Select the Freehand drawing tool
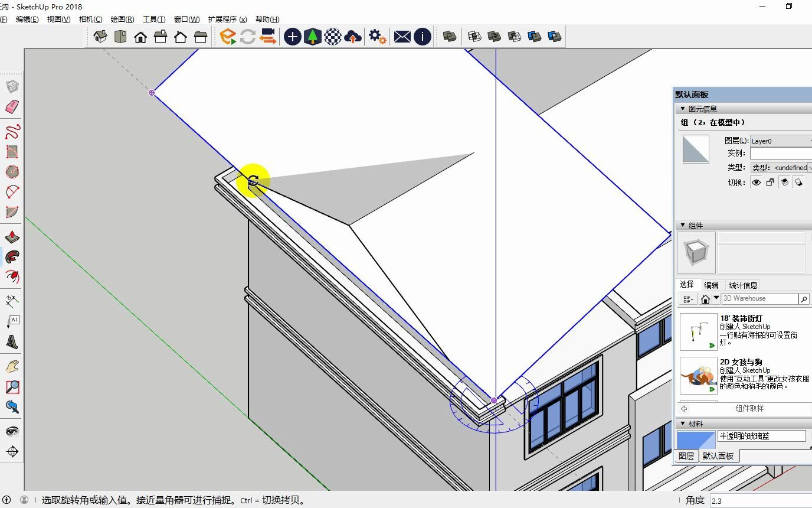 click(x=12, y=131)
